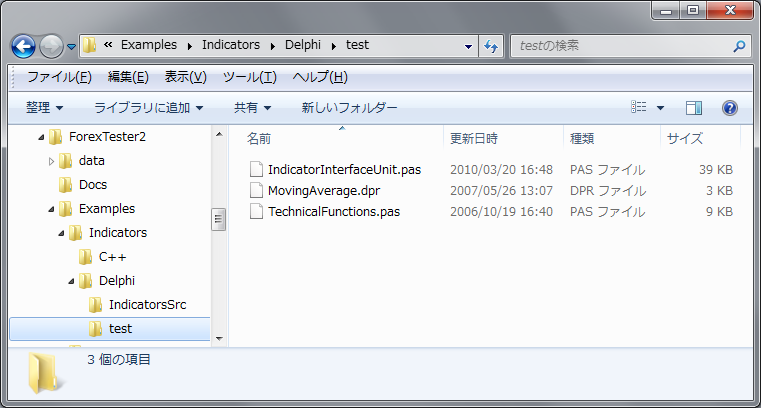The width and height of the screenshot is (761, 408).
Task: Open recent locations dropdown beside Forward arrow
Action: point(71,47)
